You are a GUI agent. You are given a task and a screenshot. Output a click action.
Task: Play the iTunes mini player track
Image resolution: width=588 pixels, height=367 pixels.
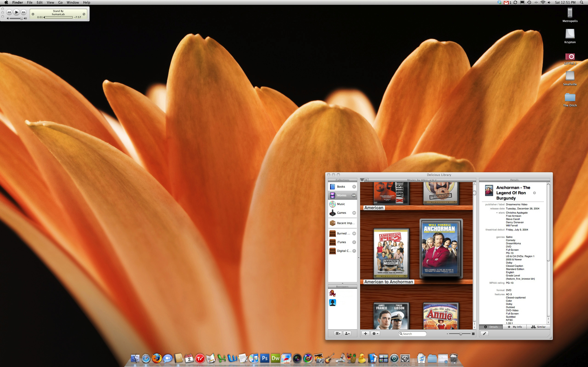pos(16,12)
